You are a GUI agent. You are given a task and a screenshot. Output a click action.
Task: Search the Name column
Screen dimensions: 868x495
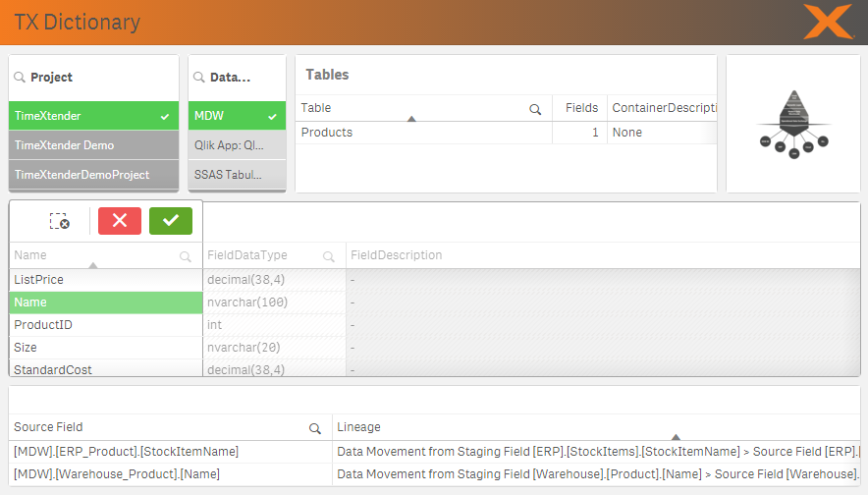185,256
